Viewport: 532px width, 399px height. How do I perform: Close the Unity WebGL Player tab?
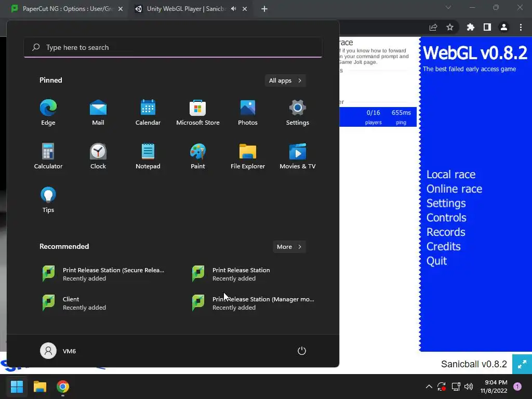click(245, 9)
